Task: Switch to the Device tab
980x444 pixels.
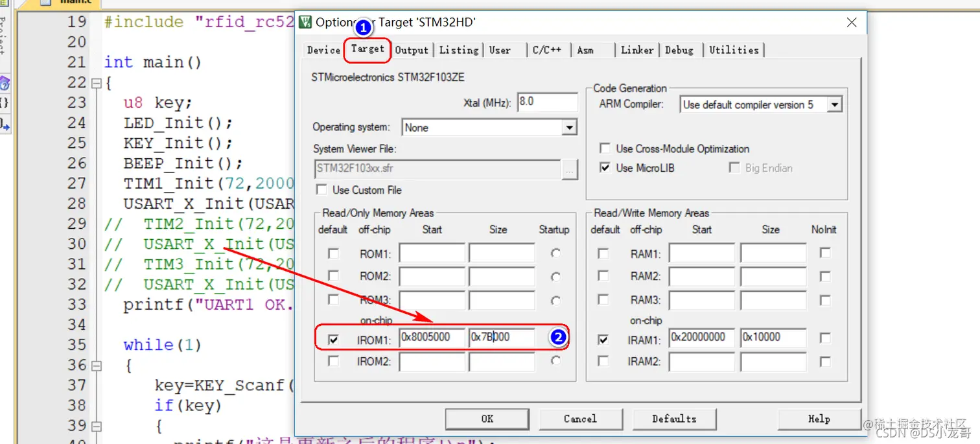Action: pyautogui.click(x=323, y=50)
